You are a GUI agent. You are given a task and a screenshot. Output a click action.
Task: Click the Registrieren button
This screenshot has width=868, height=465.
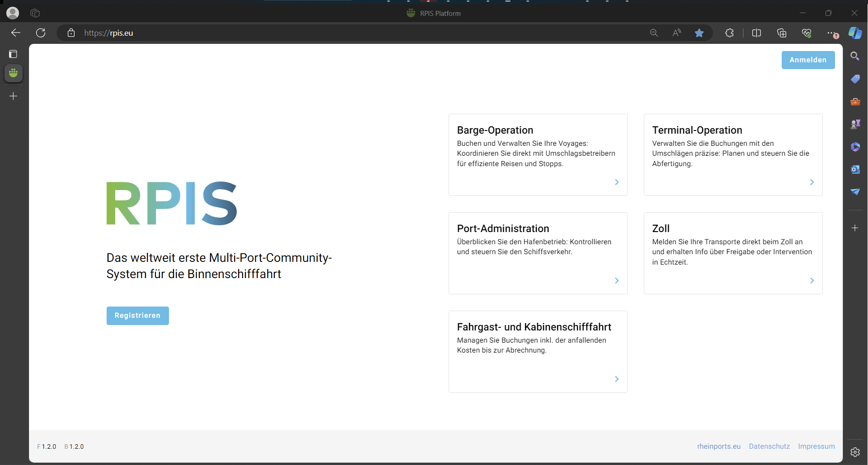pyautogui.click(x=137, y=316)
